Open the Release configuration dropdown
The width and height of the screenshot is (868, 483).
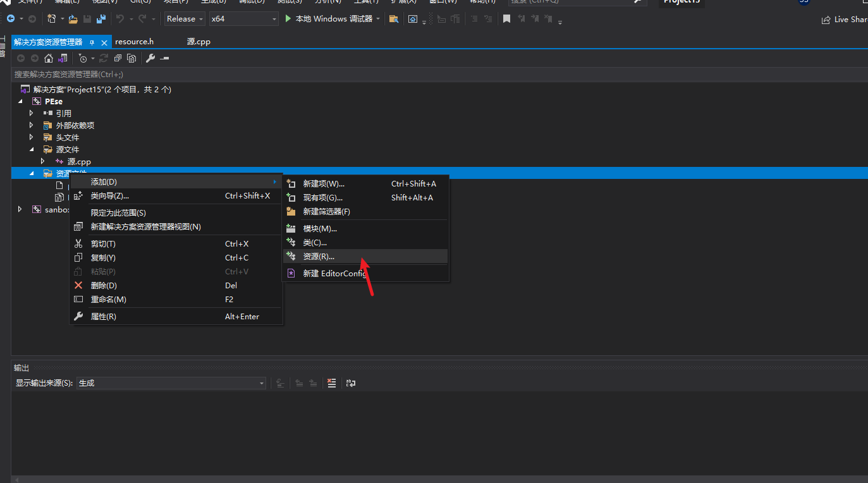click(x=185, y=19)
